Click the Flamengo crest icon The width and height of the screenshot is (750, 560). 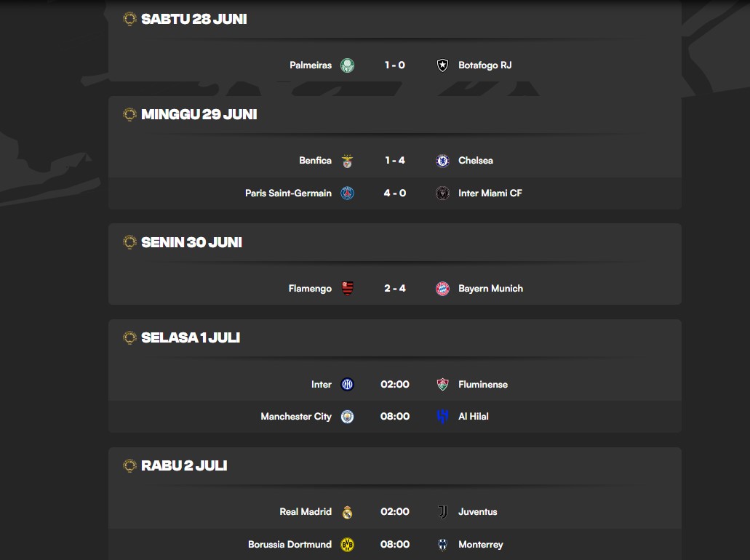coord(347,289)
